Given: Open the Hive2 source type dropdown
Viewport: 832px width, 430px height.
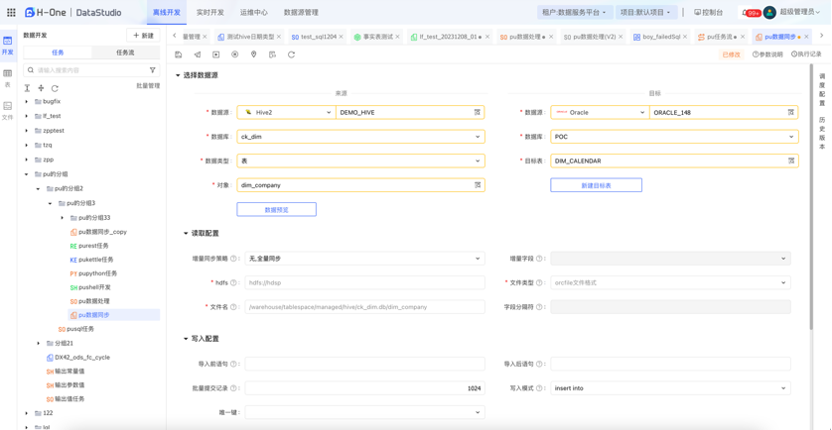Looking at the screenshot, I should (x=284, y=112).
